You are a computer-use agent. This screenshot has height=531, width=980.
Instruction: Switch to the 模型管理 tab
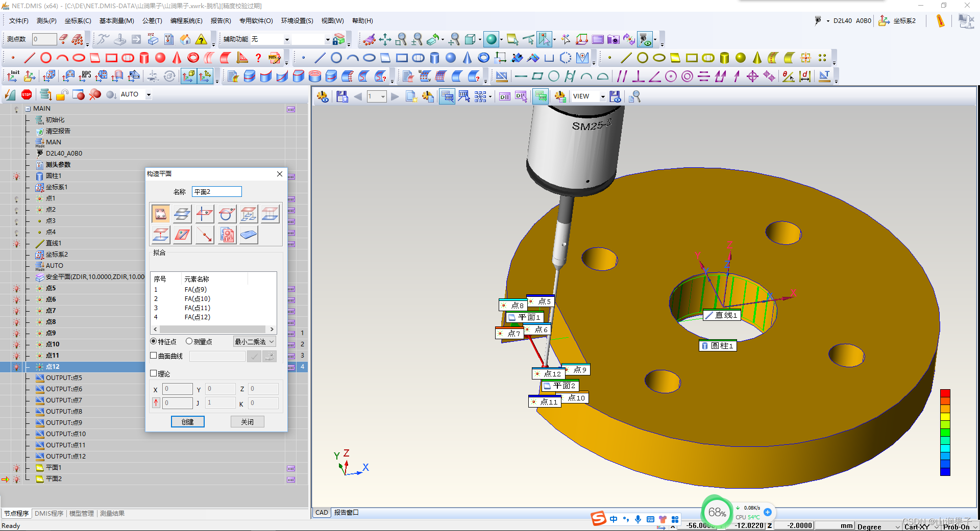click(82, 513)
